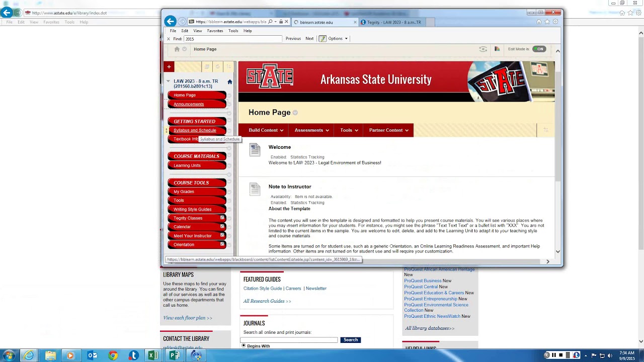Toggle Edit Mode ON switch

click(539, 49)
